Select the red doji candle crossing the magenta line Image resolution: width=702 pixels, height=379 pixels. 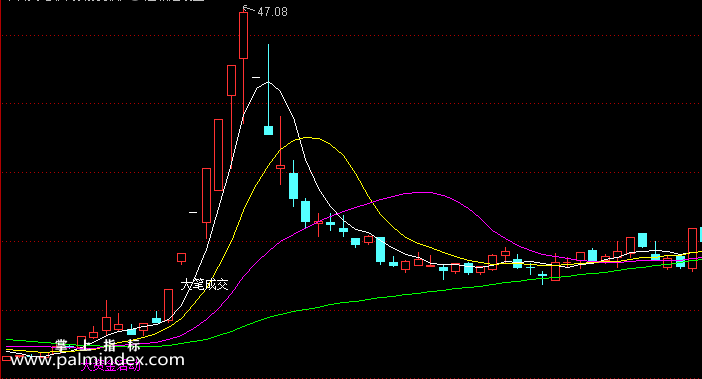(x=318, y=222)
